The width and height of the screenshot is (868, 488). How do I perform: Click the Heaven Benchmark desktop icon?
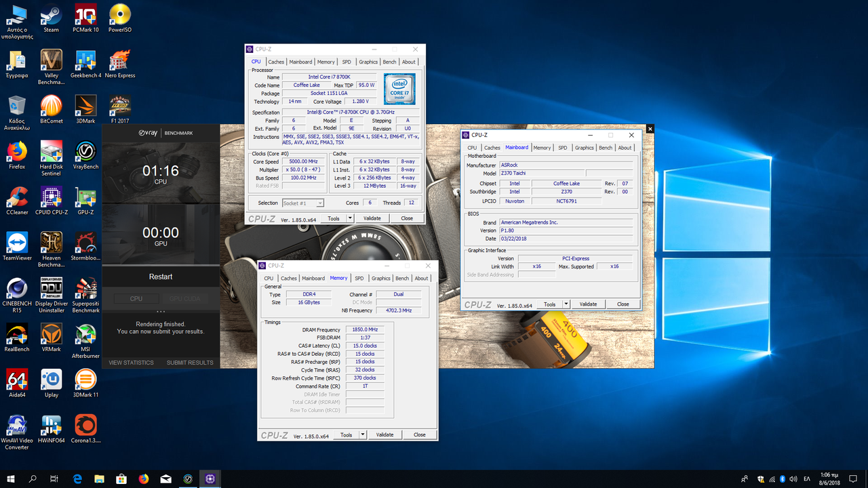click(51, 249)
